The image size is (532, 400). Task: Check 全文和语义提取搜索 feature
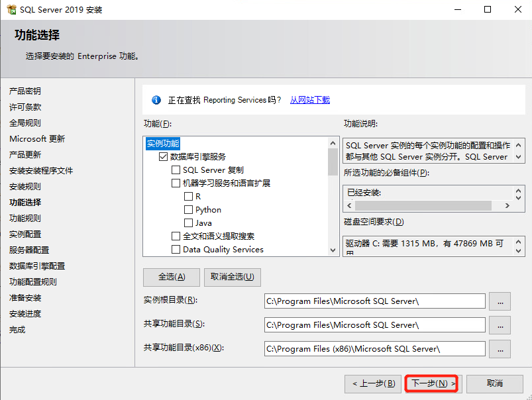[176, 236]
